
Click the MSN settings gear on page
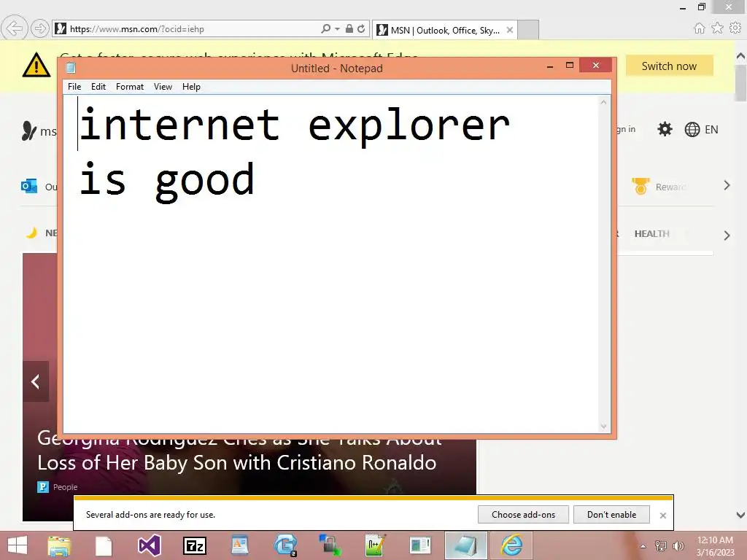665,129
